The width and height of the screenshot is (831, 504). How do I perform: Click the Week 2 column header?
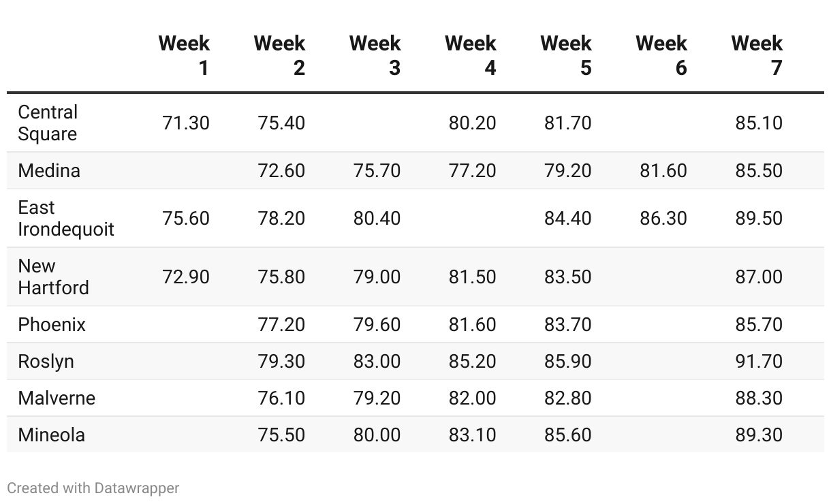(279, 55)
